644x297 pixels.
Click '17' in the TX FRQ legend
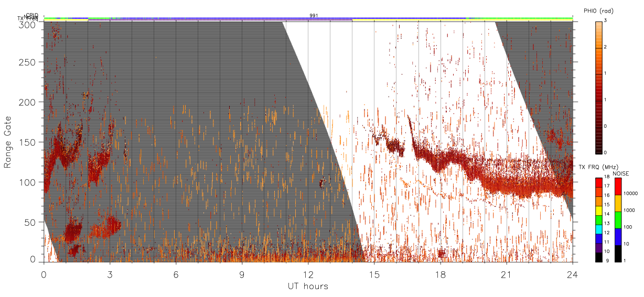coord(607,186)
